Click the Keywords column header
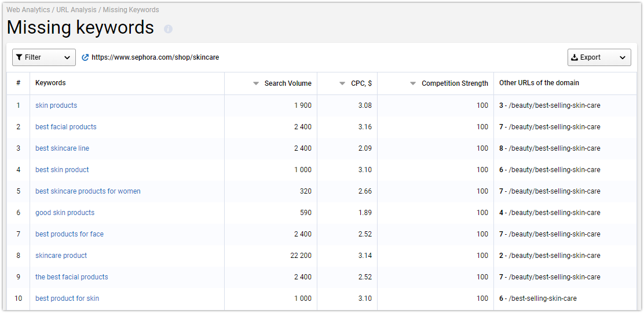Viewport: 644px width, 313px height. pos(50,83)
